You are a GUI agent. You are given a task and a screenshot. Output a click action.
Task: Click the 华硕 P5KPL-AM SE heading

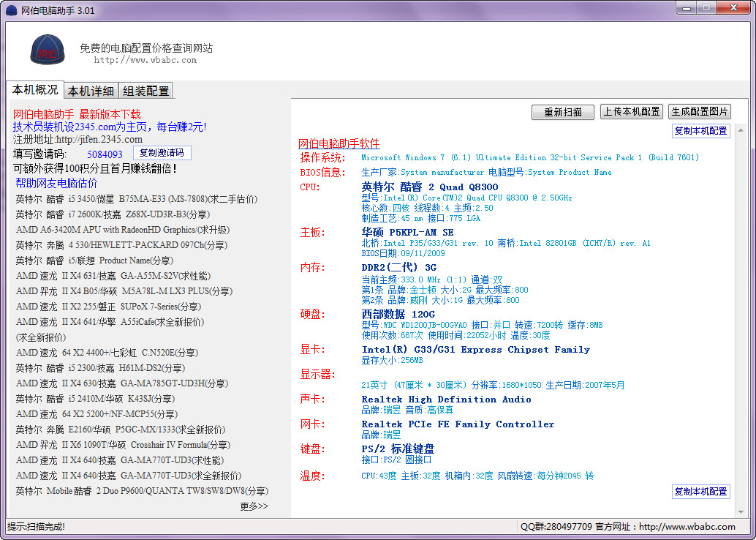point(407,232)
